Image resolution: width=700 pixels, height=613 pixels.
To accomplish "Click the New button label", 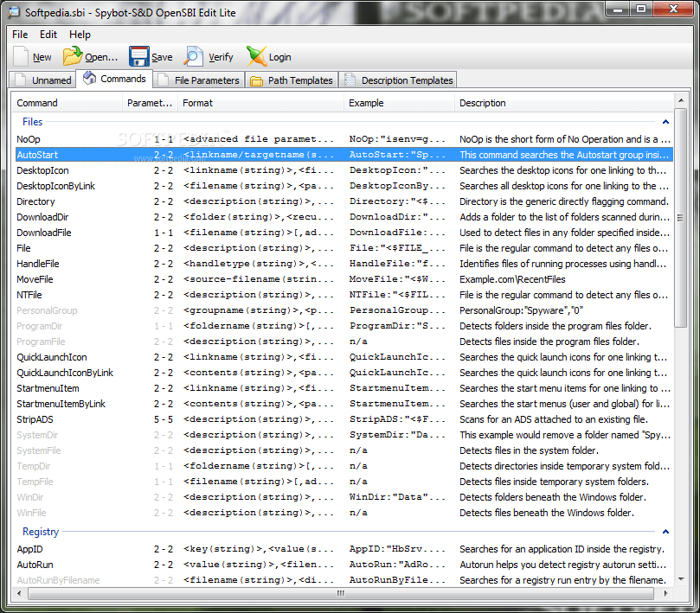I will 42,57.
